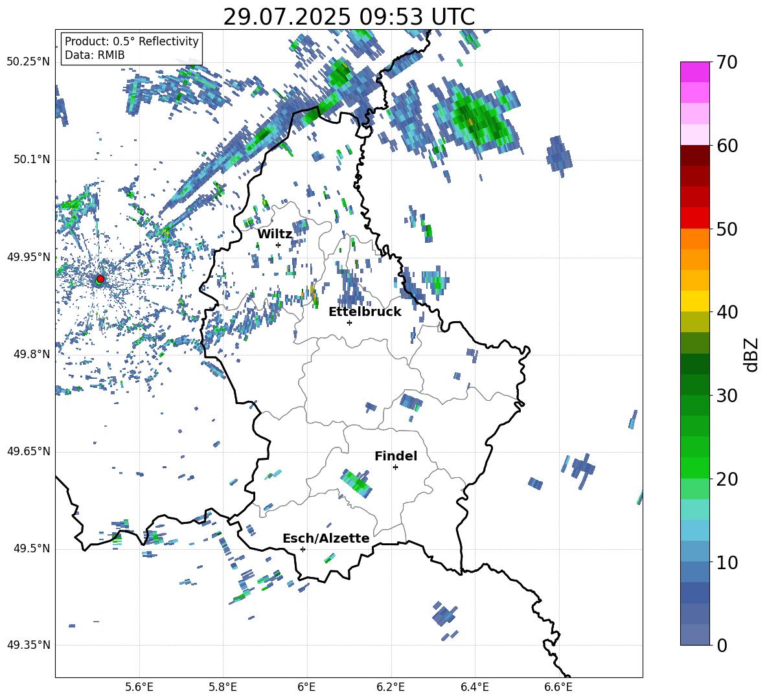Click the light cyan colorbar segment near 15

coord(694,510)
